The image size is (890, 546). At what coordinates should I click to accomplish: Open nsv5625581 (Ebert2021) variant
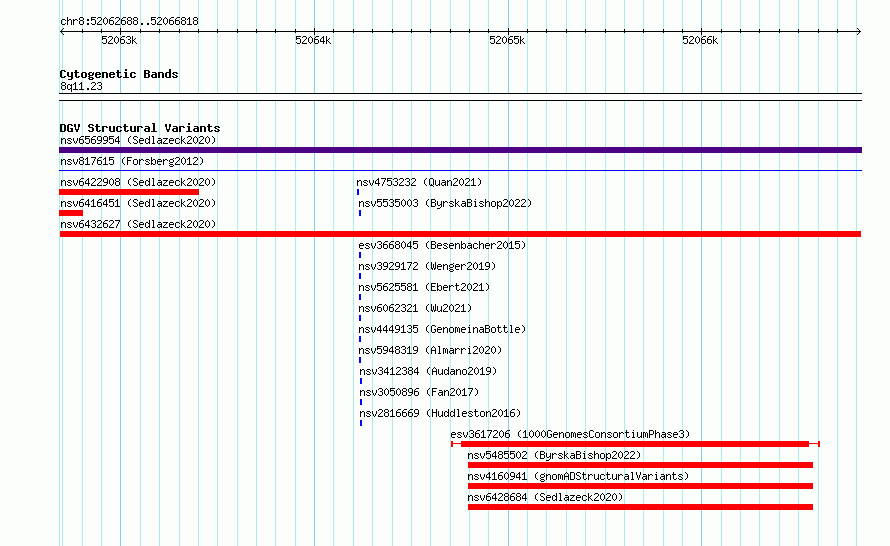click(424, 287)
